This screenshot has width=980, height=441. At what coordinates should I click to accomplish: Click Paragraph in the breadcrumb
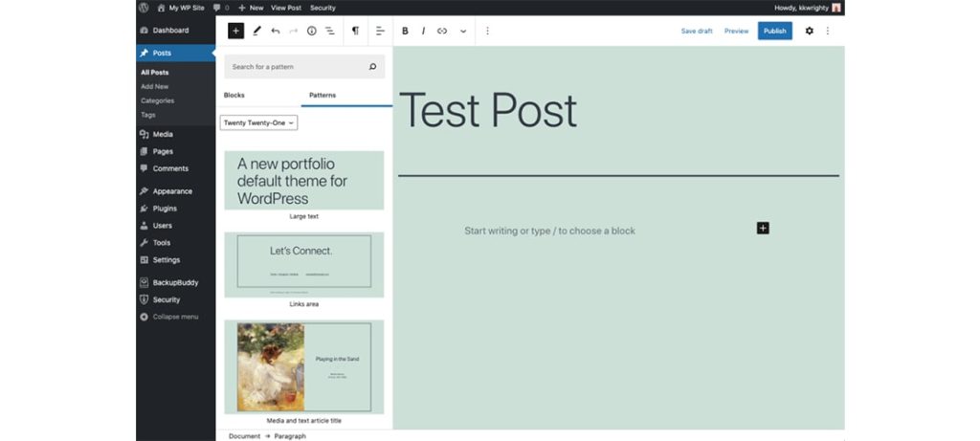(x=290, y=436)
